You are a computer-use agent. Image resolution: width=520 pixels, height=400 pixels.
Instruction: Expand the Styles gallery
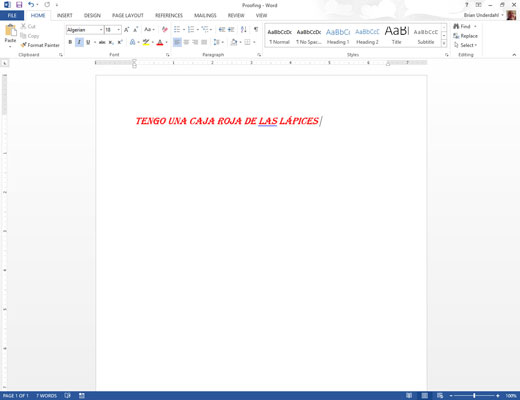coord(444,43)
